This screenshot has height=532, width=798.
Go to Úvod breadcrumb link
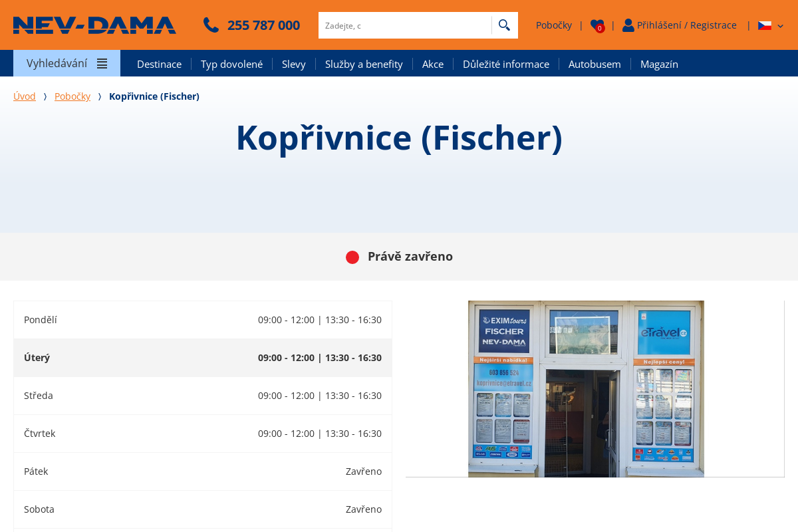(25, 96)
